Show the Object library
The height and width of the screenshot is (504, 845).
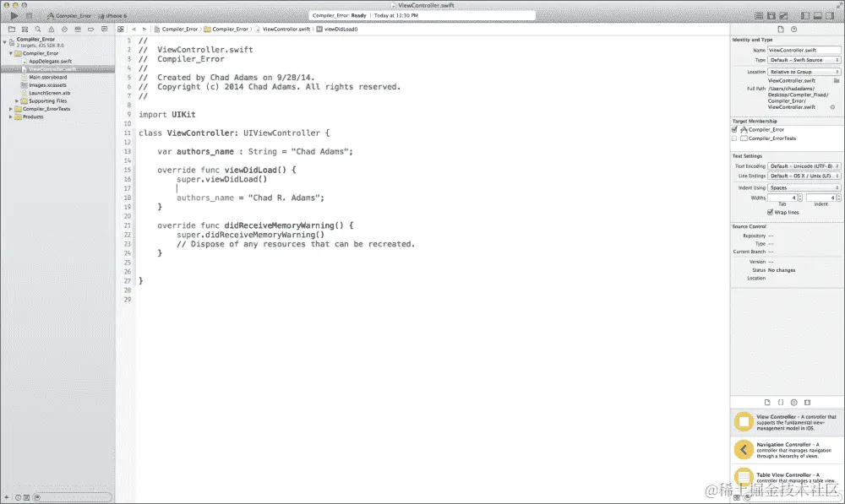coord(793,402)
